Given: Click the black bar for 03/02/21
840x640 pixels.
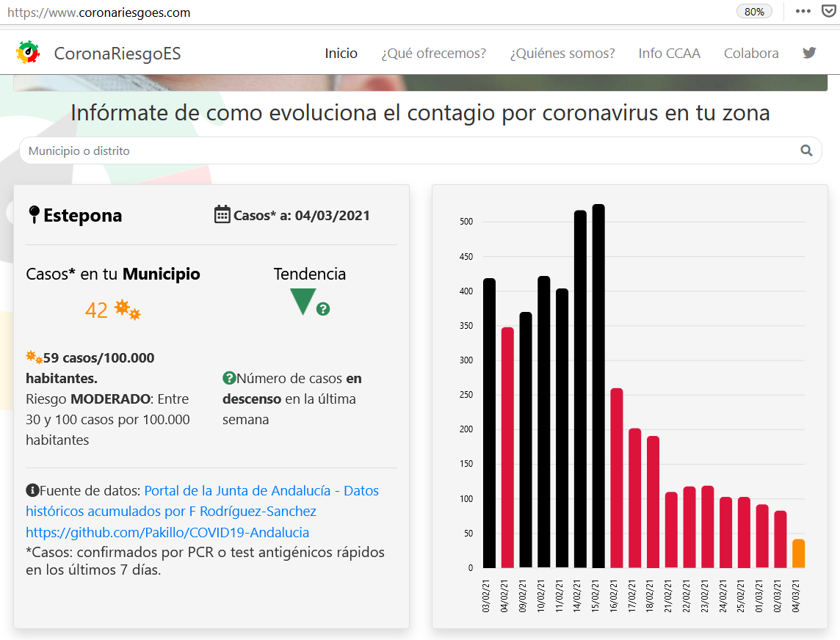Looking at the screenshot, I should pos(489,423).
